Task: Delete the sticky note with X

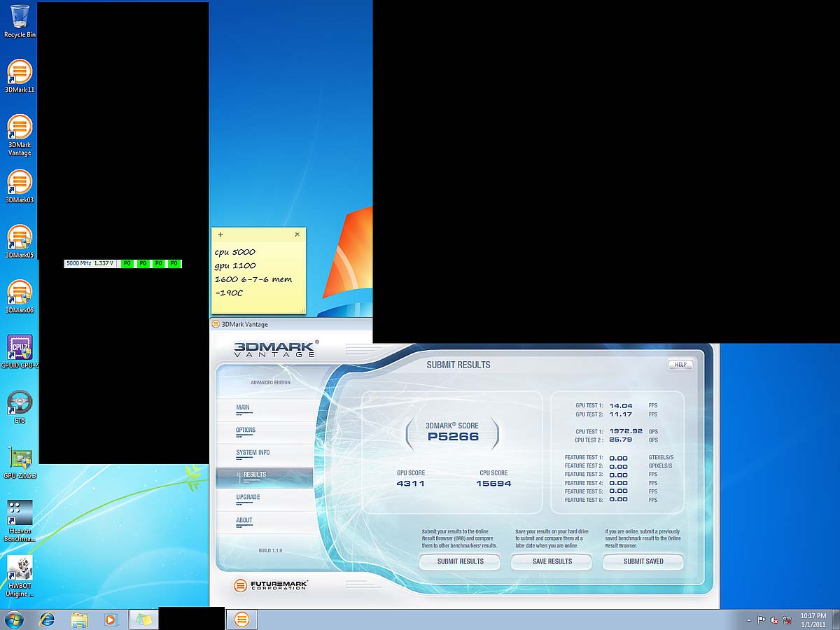Action: (297, 234)
